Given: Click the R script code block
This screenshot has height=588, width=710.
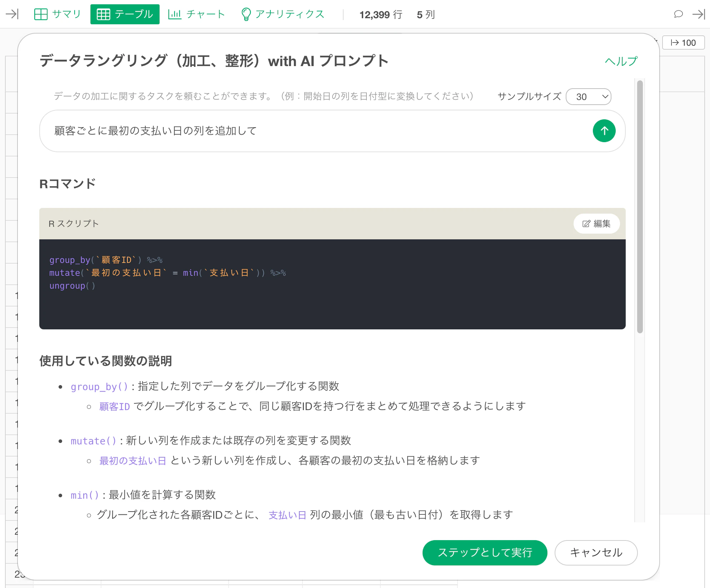Looking at the screenshot, I should (x=332, y=284).
